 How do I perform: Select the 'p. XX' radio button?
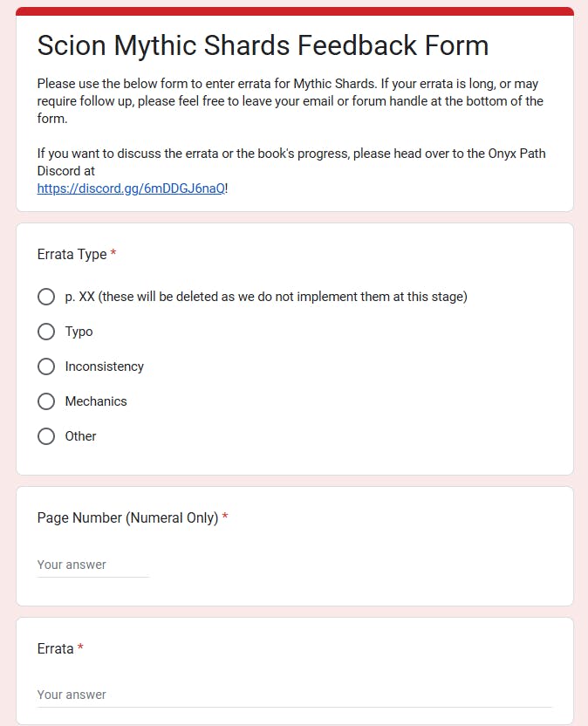pyautogui.click(x=46, y=297)
